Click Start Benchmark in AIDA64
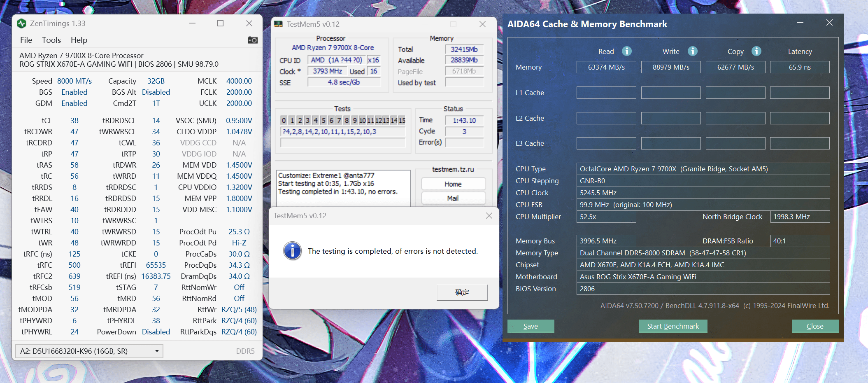 [x=673, y=326]
